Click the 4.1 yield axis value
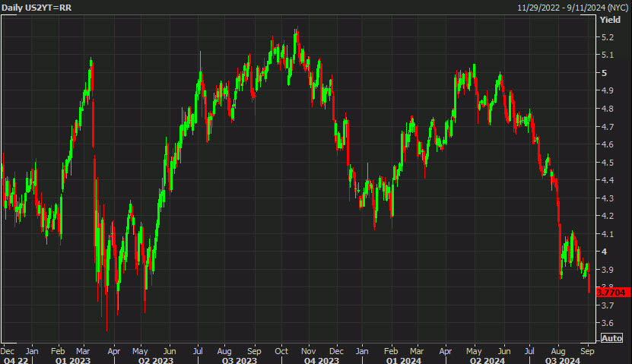The width and height of the screenshot is (632, 364). click(607, 234)
